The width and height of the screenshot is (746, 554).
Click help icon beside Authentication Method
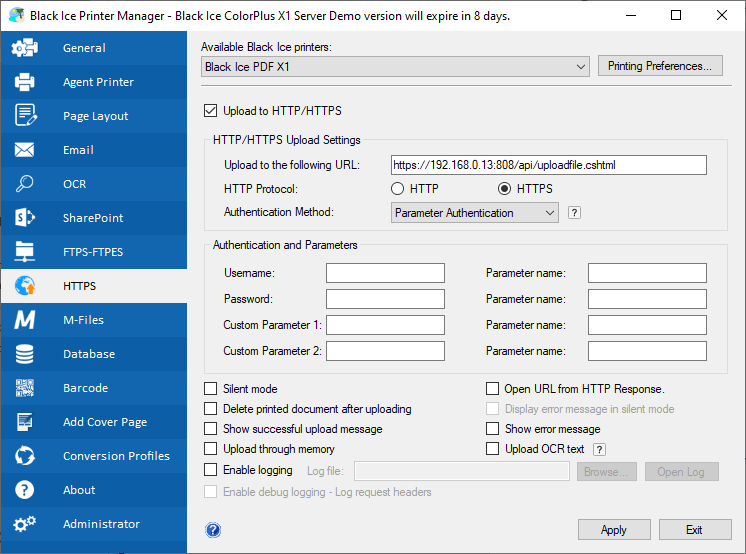tap(574, 213)
